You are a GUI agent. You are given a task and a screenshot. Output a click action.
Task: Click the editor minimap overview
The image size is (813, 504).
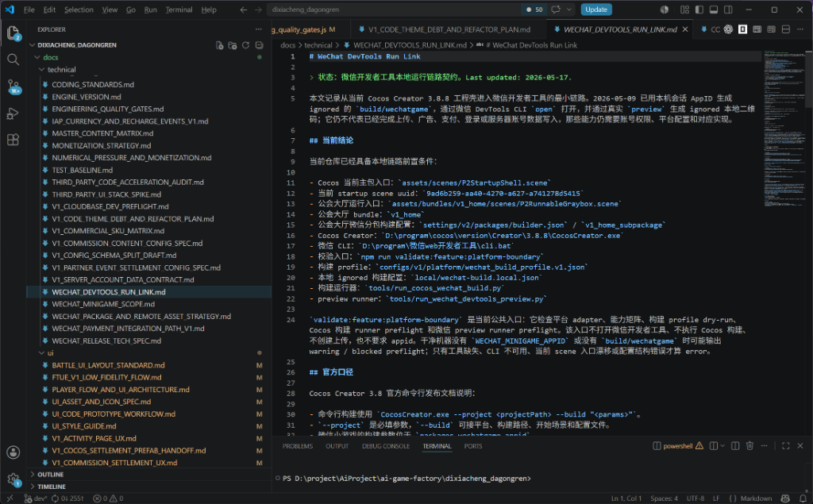click(x=784, y=129)
